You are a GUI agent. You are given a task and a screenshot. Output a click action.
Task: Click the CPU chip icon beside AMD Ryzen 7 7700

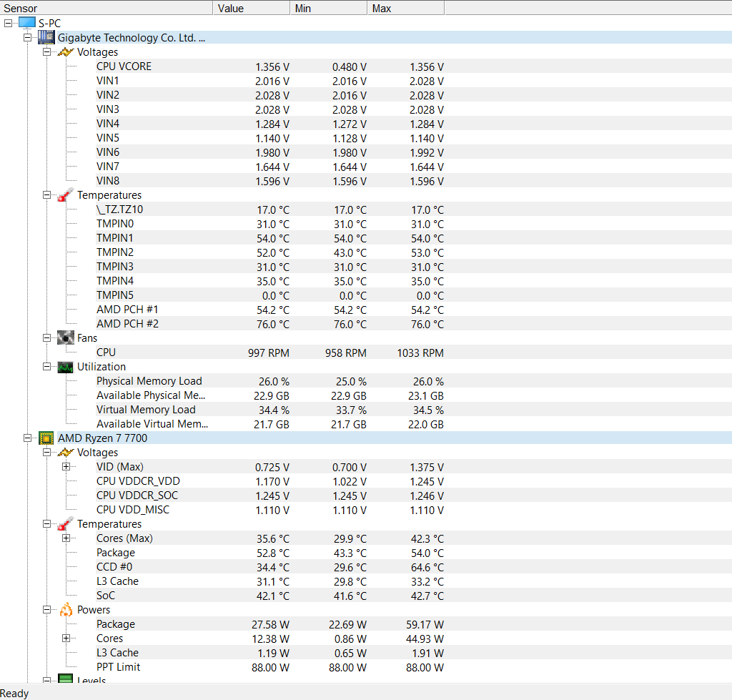46,438
